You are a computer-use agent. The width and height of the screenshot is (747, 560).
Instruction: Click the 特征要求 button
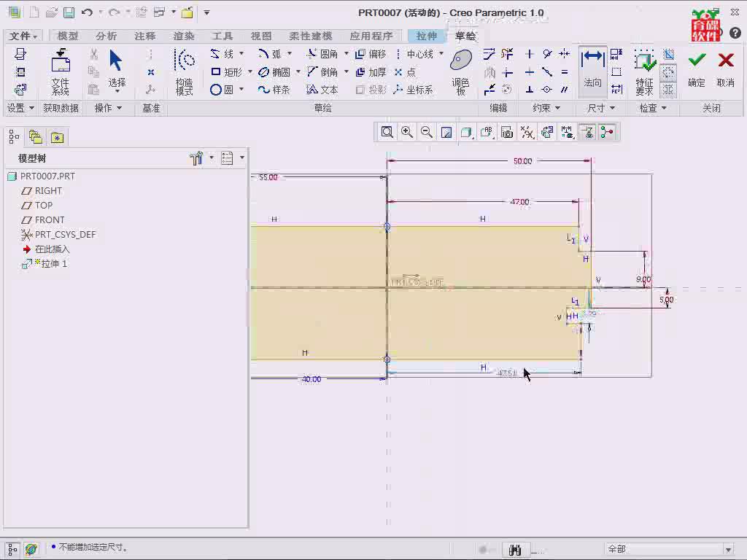click(644, 71)
